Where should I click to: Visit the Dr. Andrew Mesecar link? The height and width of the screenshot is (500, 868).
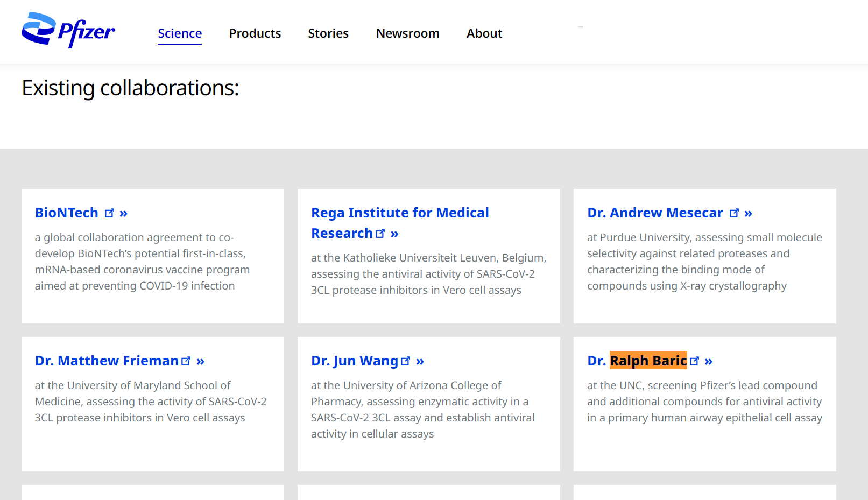click(x=655, y=213)
